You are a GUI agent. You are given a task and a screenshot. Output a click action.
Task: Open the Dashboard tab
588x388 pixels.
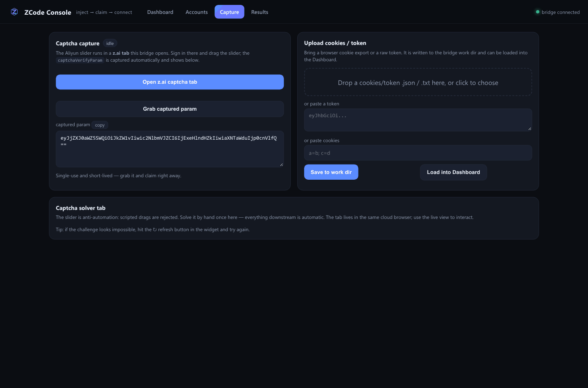(160, 12)
